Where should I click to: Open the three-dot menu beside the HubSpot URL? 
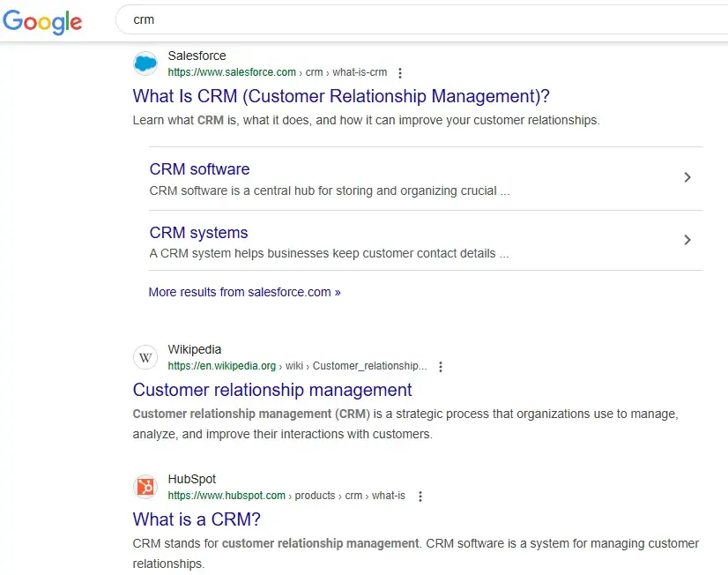pyautogui.click(x=420, y=497)
